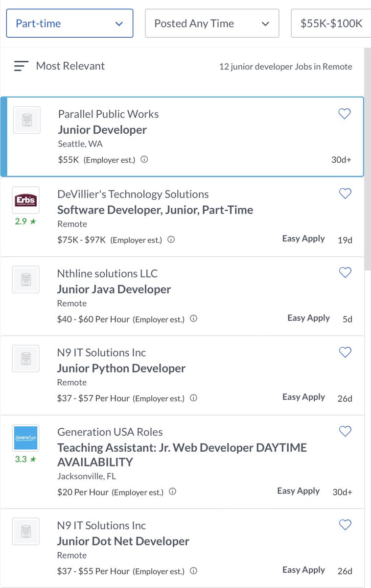Viewport: 371px width, 588px height.
Task: Open the Junior Python Developer listing
Action: pos(121,368)
